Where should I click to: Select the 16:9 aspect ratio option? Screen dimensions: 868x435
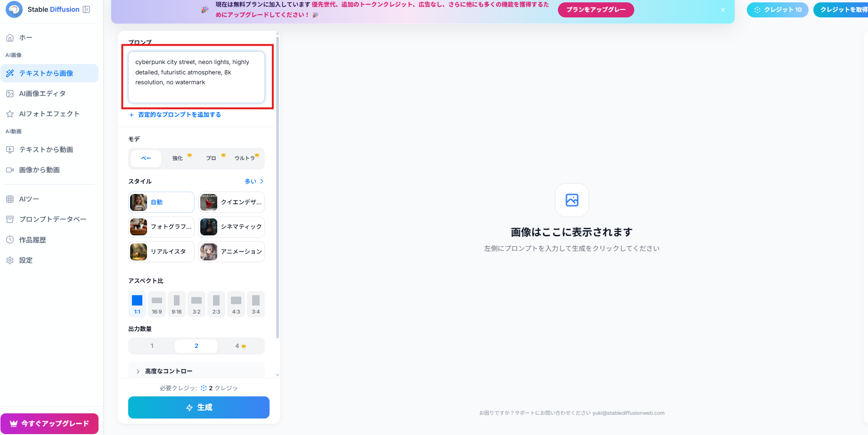coord(157,304)
